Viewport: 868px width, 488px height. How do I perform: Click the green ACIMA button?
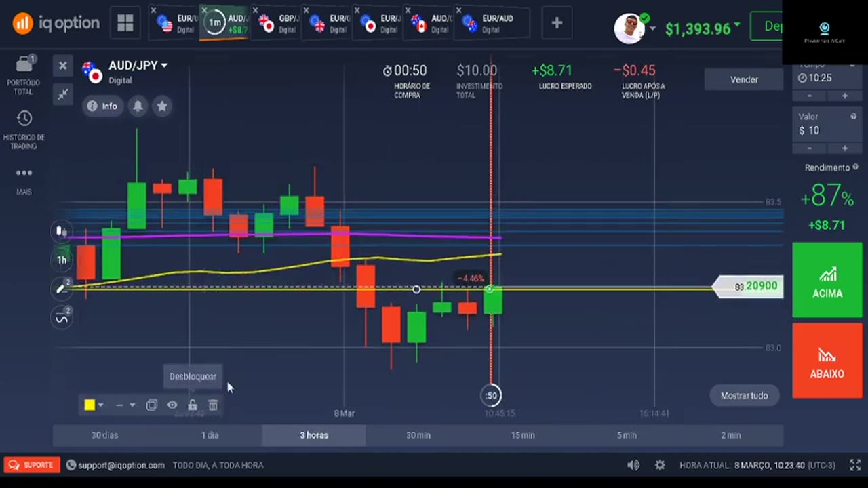tap(827, 280)
